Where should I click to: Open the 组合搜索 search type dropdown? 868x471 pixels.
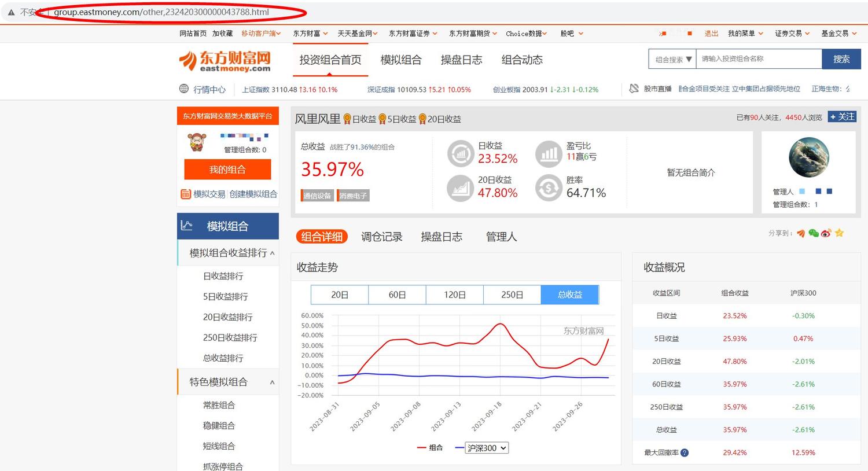click(672, 59)
